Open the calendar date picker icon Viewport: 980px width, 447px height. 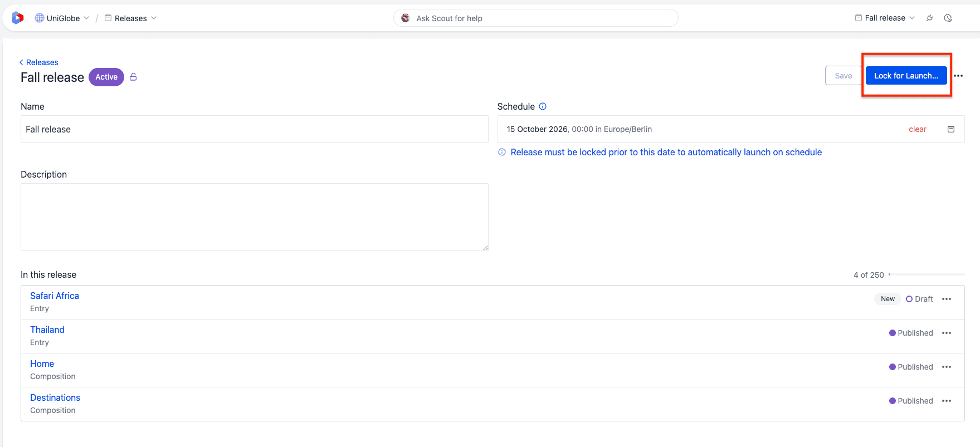click(x=951, y=129)
